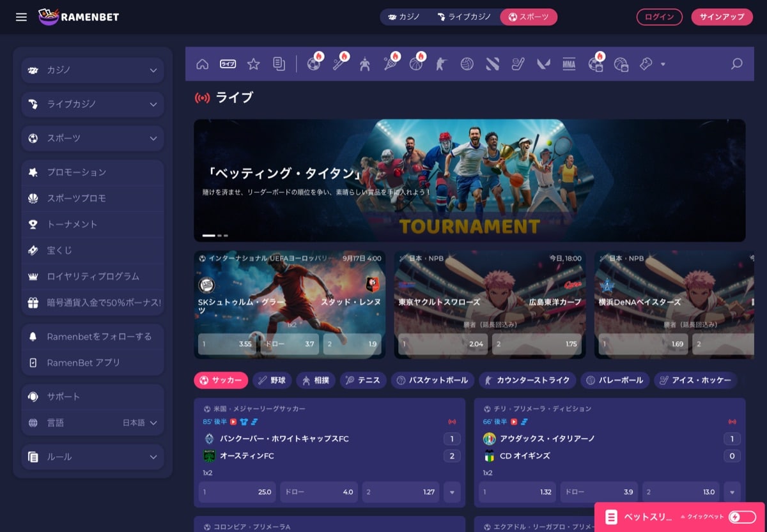Screen dimensions: 767x532
Task: Open the statistics icon for the Audax Italiano match
Action: pos(523,422)
